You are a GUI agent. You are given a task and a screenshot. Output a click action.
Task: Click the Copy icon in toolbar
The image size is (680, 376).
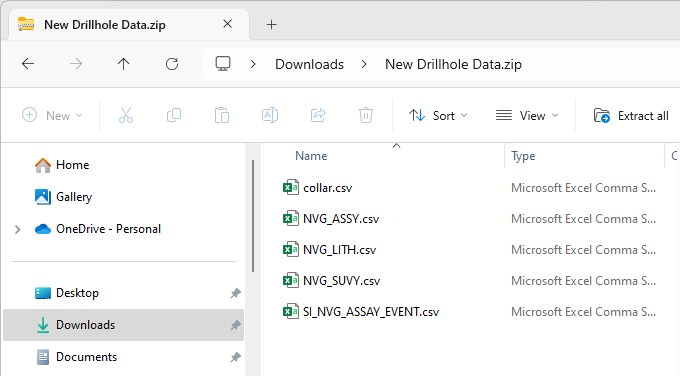click(x=174, y=115)
